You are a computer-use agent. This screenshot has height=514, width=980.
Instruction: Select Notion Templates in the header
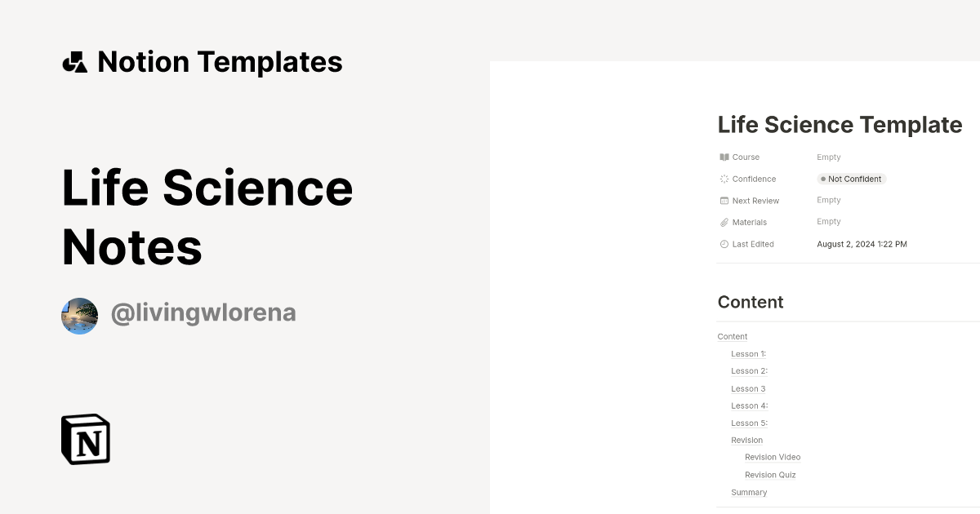220,61
